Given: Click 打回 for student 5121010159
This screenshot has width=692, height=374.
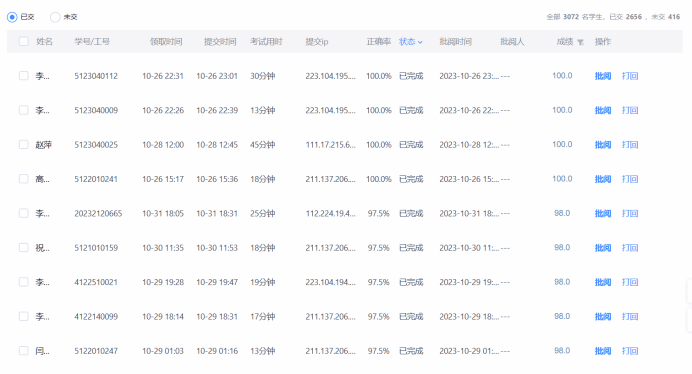Looking at the screenshot, I should (630, 248).
